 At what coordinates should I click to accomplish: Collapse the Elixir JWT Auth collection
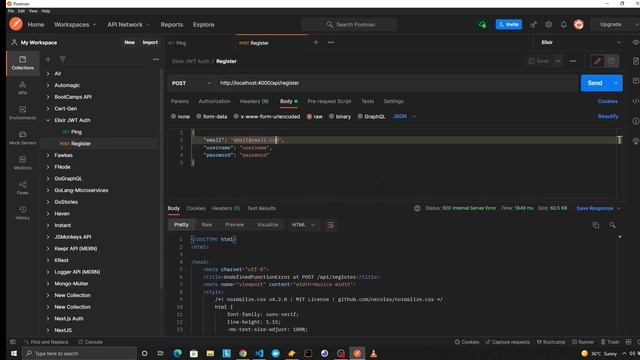click(48, 120)
